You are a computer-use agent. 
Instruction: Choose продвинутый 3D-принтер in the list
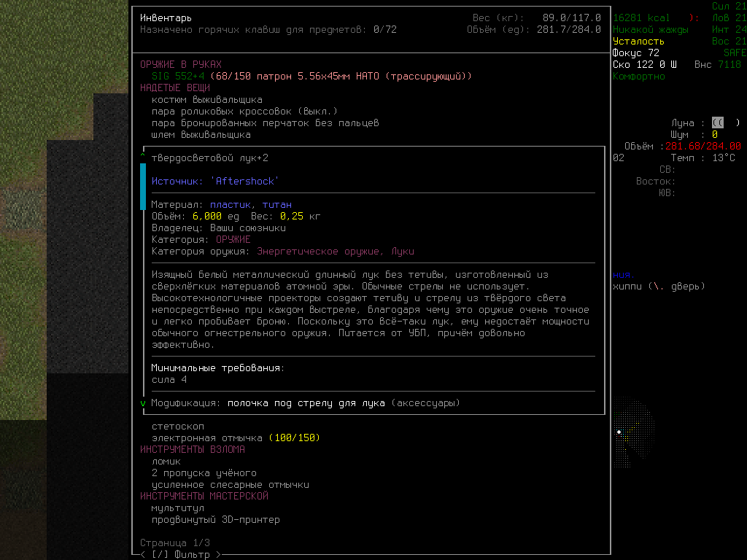(x=215, y=520)
